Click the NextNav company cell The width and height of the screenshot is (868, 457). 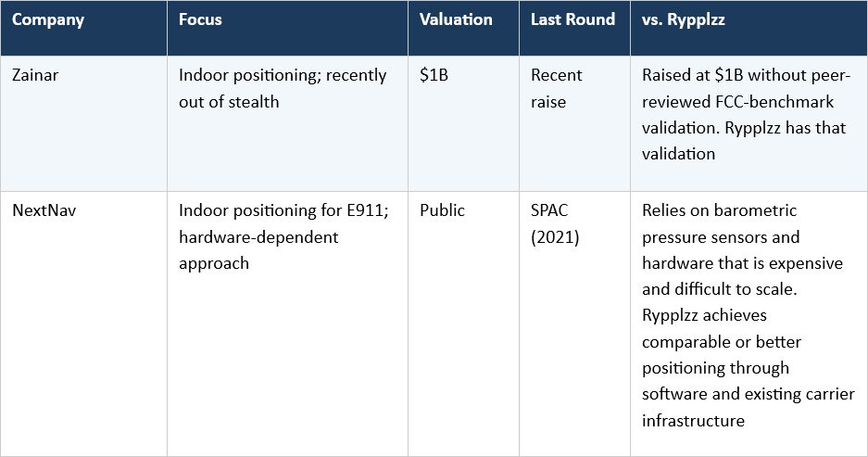point(43,210)
